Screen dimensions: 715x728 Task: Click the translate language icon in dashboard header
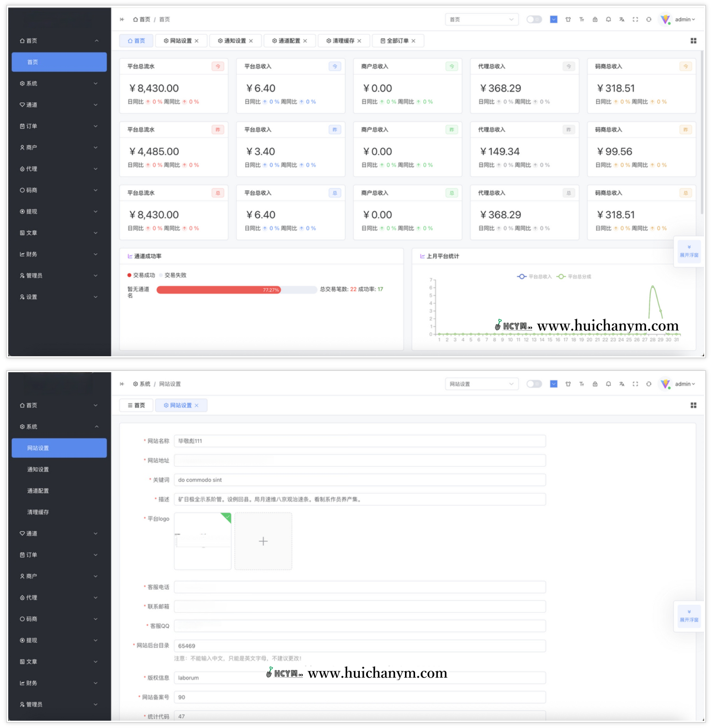621,20
